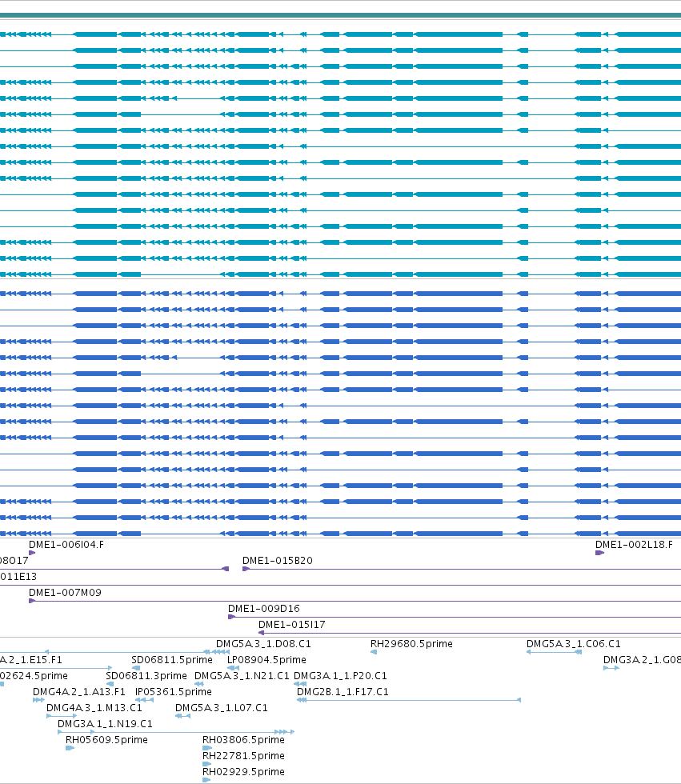Open the LP08904.5prime label

(x=266, y=659)
